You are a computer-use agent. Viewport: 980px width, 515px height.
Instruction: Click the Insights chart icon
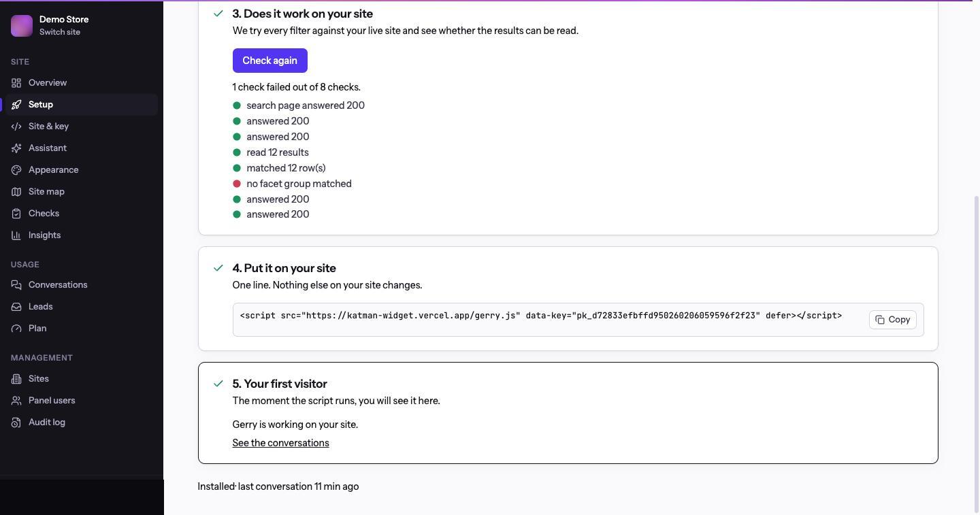[x=16, y=235]
